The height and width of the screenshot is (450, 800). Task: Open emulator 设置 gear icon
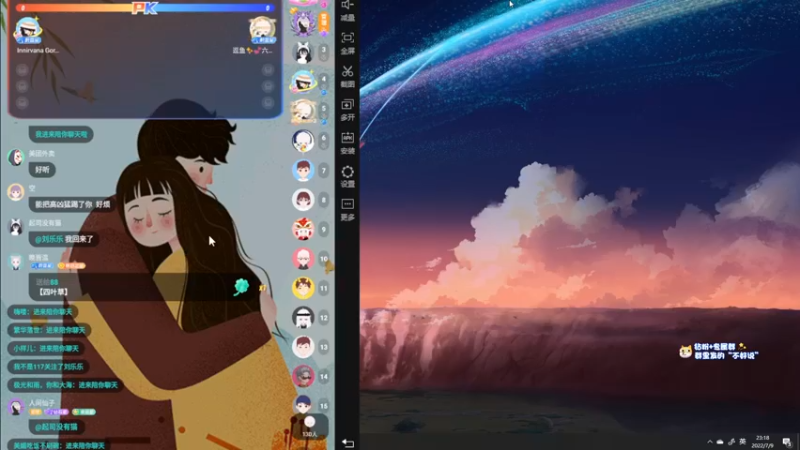(347, 176)
